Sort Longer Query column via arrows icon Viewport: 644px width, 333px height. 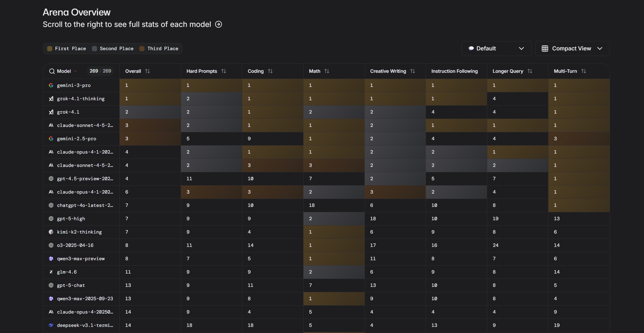(530, 71)
